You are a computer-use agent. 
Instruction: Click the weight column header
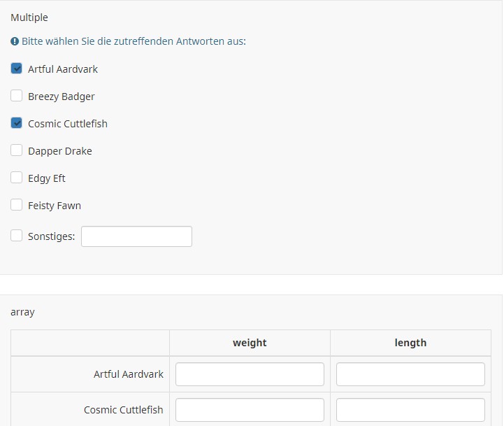[x=250, y=343]
